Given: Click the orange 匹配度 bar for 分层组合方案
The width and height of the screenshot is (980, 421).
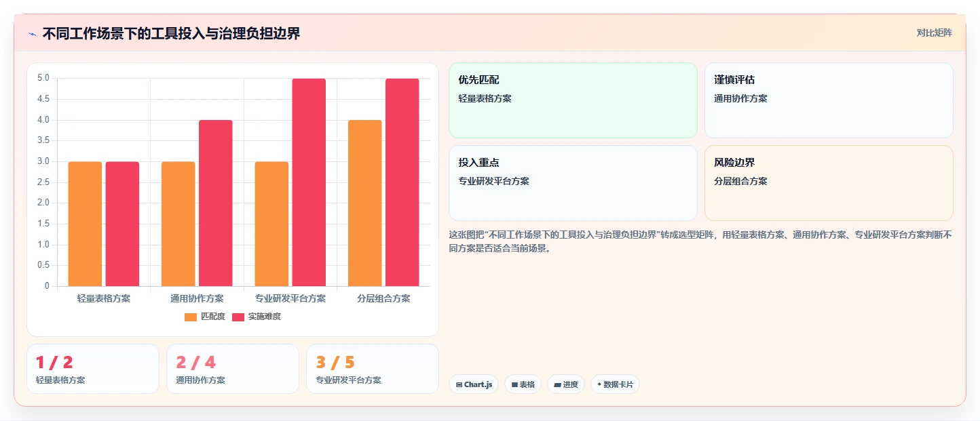Looking at the screenshot, I should 365,203.
